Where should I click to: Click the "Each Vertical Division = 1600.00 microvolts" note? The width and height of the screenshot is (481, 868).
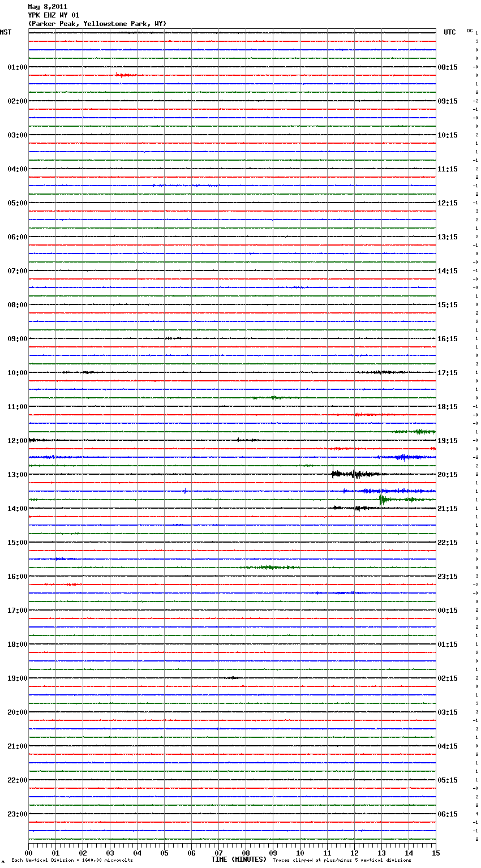point(72,861)
